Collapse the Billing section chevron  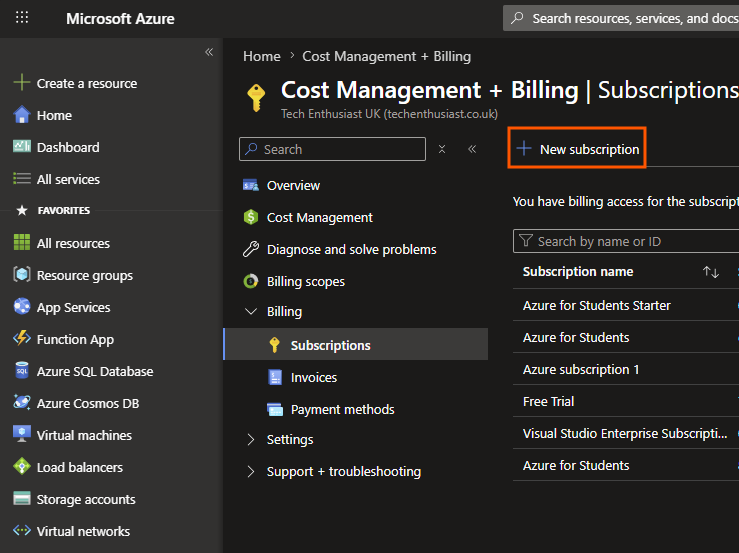click(251, 311)
